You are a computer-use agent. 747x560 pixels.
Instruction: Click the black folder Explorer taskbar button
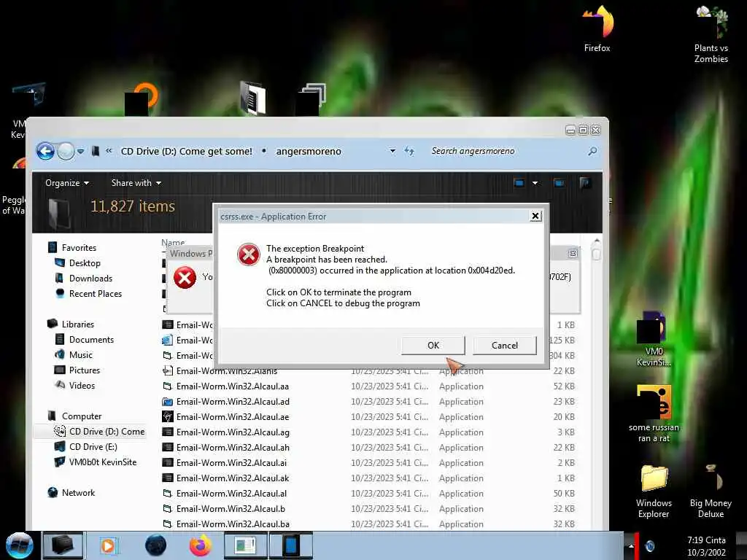click(63, 545)
